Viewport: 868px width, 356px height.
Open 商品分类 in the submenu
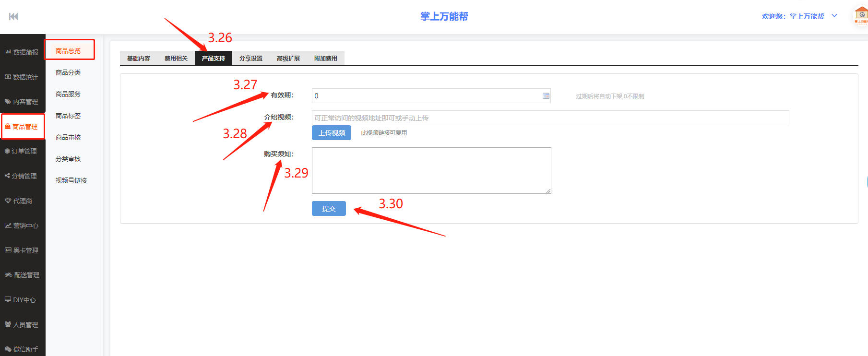(68, 72)
